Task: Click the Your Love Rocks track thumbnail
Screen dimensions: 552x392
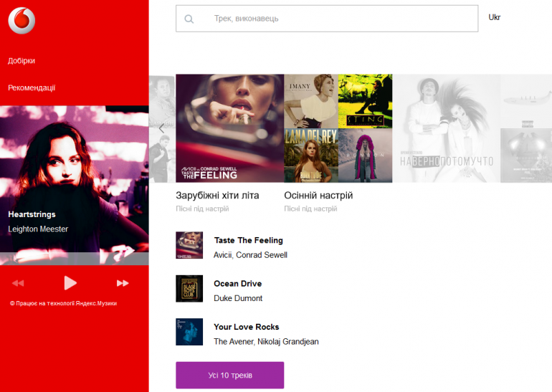Action: (x=189, y=332)
